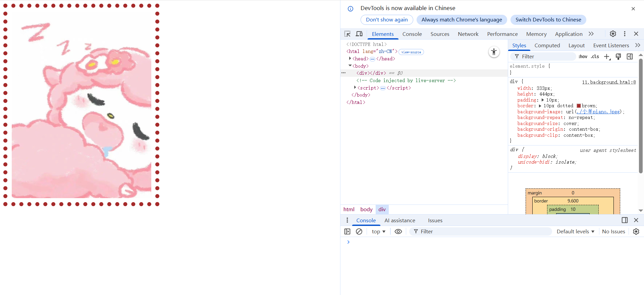The width and height of the screenshot is (644, 295).
Task: Expand the padding shorthand property
Action: tap(542, 100)
